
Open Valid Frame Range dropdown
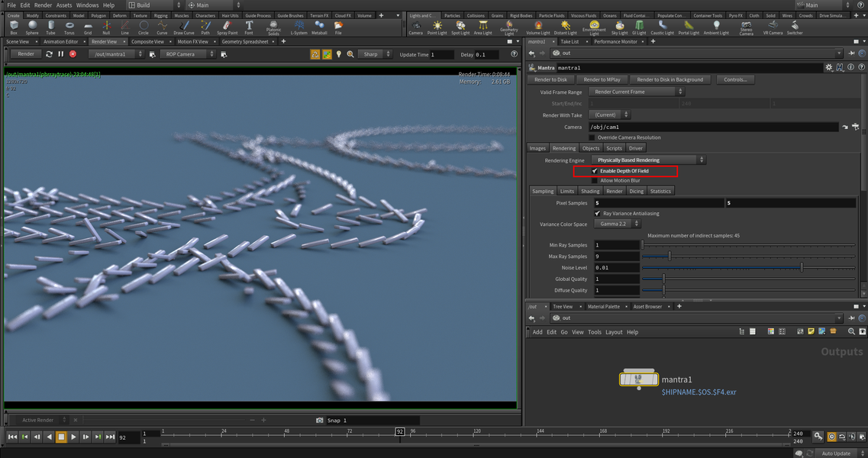(x=637, y=92)
